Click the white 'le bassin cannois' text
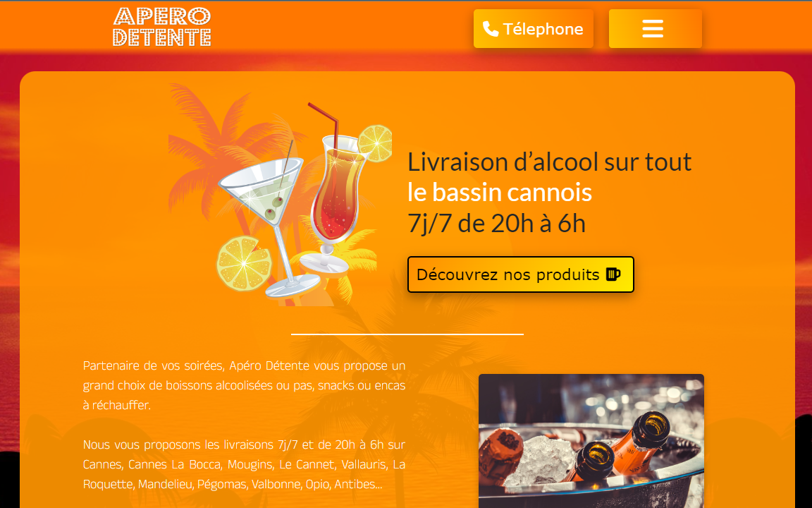Screen dimensions: 812x508 [500, 193]
